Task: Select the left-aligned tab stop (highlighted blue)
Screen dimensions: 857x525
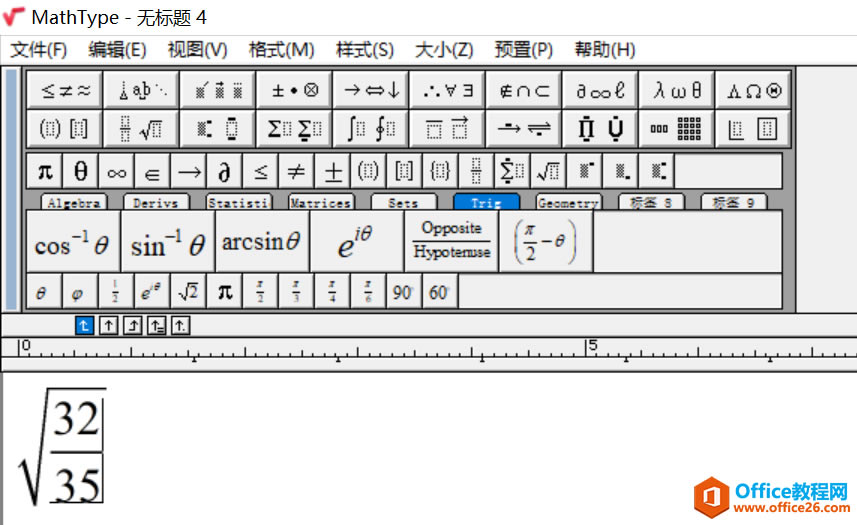Action: (x=84, y=326)
